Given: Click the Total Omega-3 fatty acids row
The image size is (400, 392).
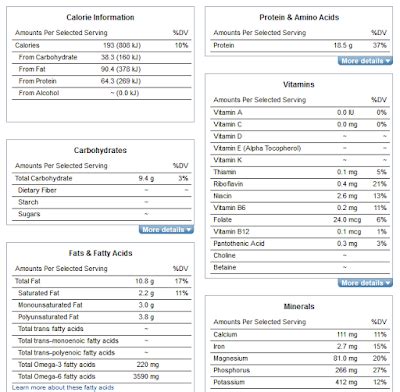Looking at the screenshot, I should click(x=102, y=364).
